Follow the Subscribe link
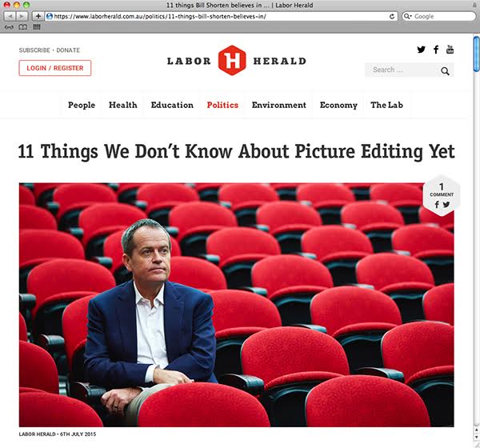The width and height of the screenshot is (480, 448). click(34, 50)
